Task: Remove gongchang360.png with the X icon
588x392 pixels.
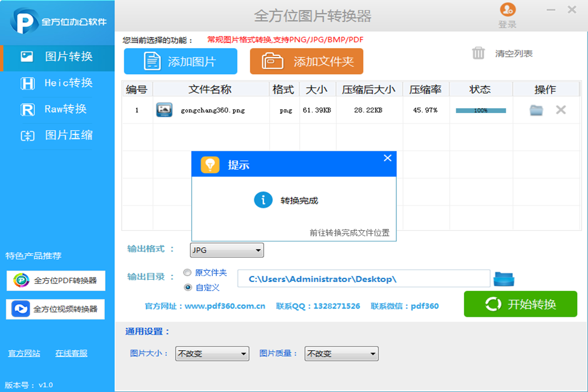Action: coord(562,109)
